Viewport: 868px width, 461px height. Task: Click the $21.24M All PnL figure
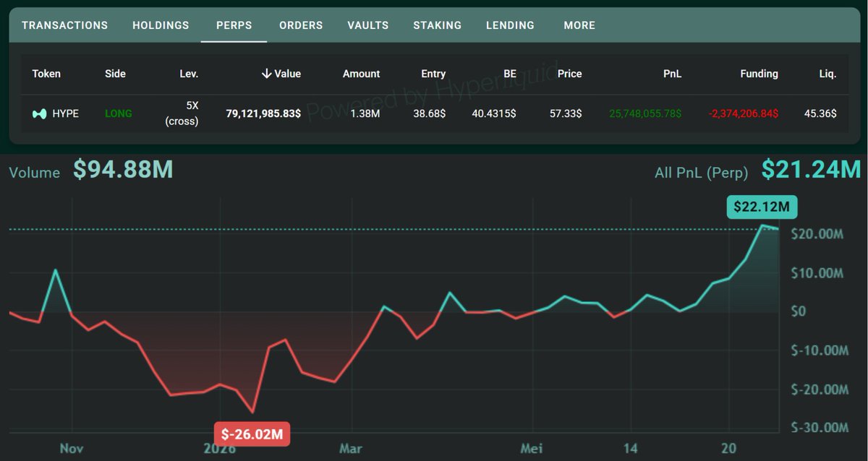click(812, 170)
